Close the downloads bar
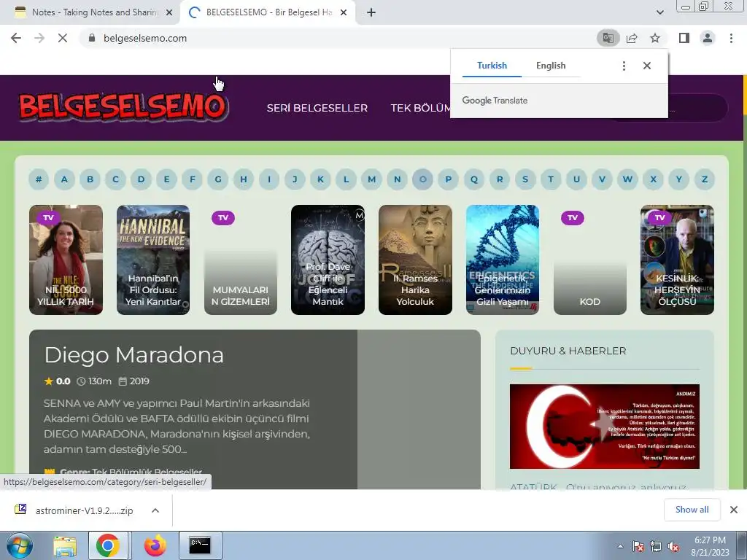 (x=734, y=510)
